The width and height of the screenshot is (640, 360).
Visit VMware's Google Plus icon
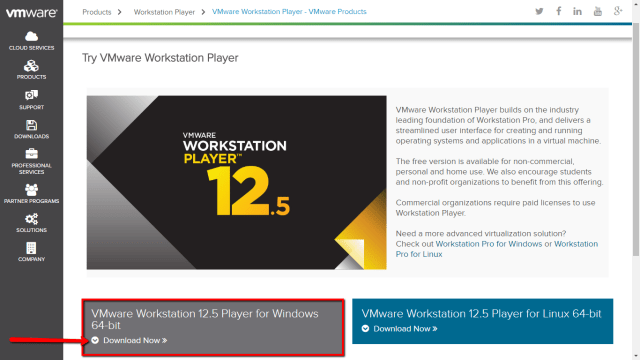618,11
